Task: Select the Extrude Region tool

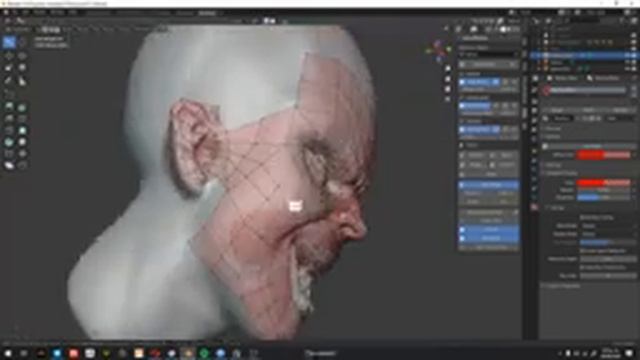Action: [9, 107]
